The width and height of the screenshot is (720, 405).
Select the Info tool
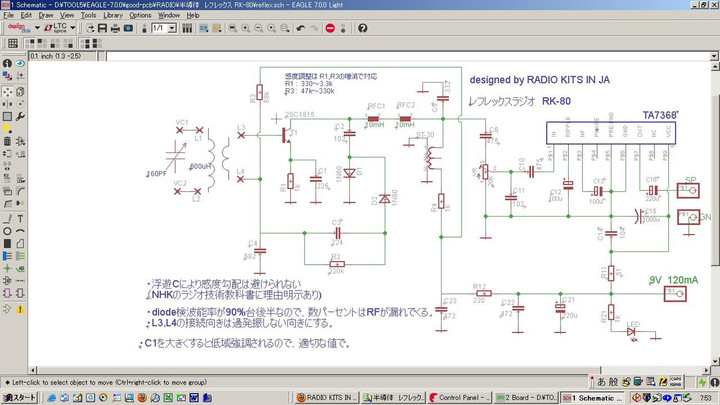point(7,63)
